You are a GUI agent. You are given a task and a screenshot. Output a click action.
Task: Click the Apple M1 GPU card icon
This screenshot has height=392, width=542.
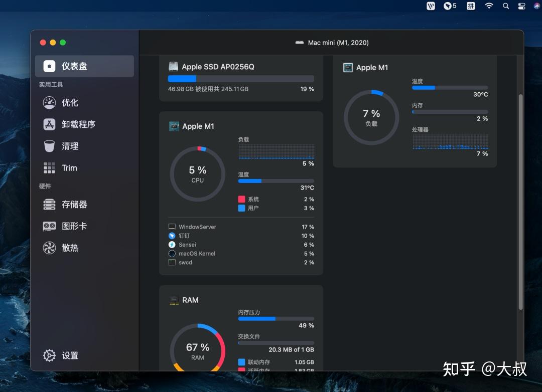[348, 67]
